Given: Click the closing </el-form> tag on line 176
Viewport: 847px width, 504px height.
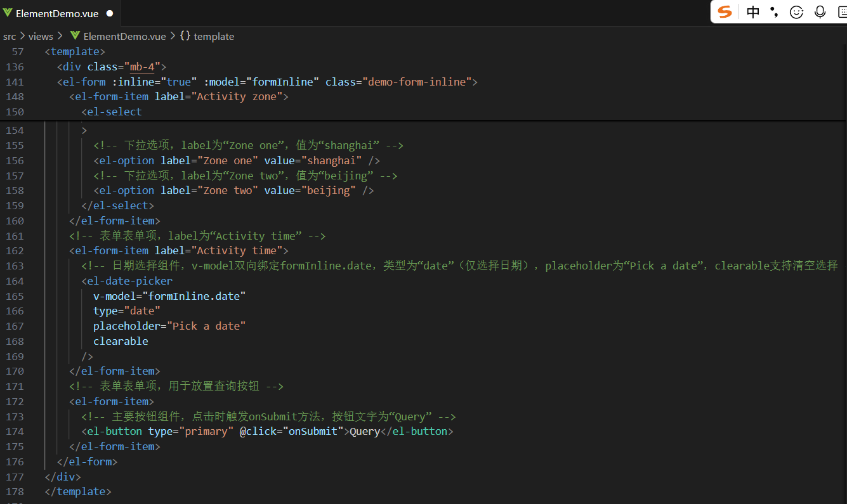Looking at the screenshot, I should (x=87, y=462).
